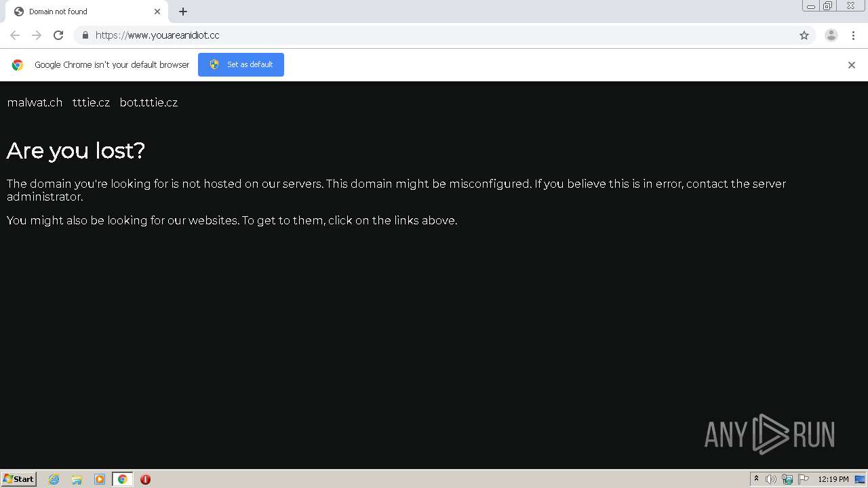Select the 'Domain not found' tab
This screenshot has width=868, height=488.
tap(87, 12)
